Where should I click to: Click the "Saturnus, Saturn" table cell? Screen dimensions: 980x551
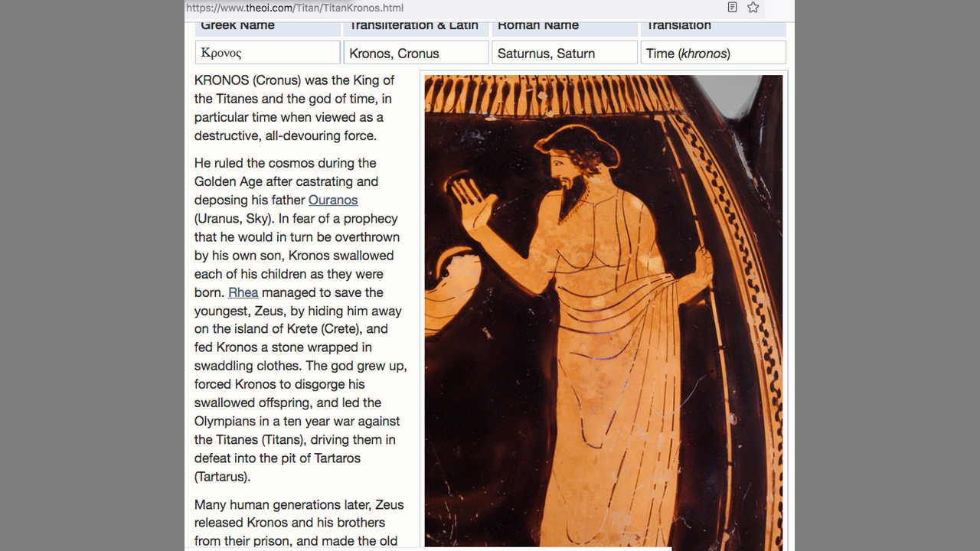click(x=564, y=53)
